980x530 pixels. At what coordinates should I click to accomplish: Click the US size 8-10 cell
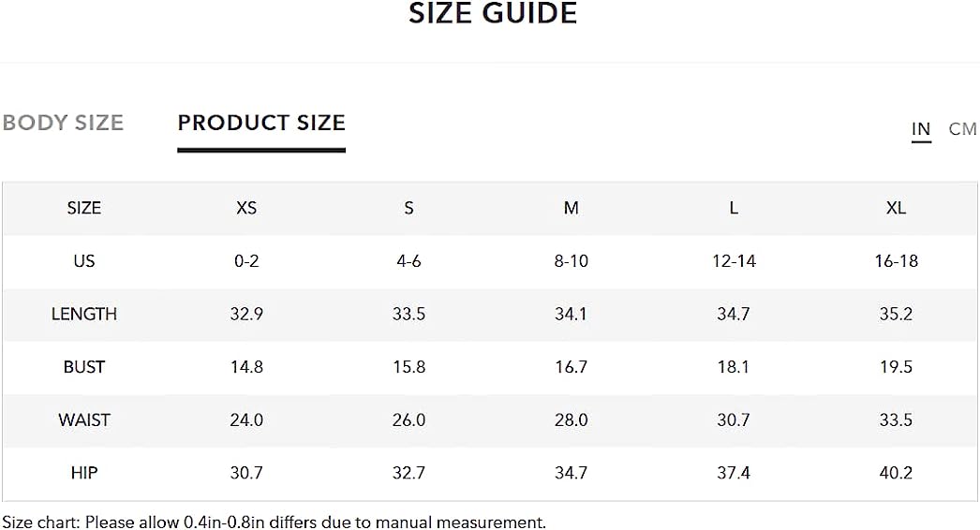point(571,261)
